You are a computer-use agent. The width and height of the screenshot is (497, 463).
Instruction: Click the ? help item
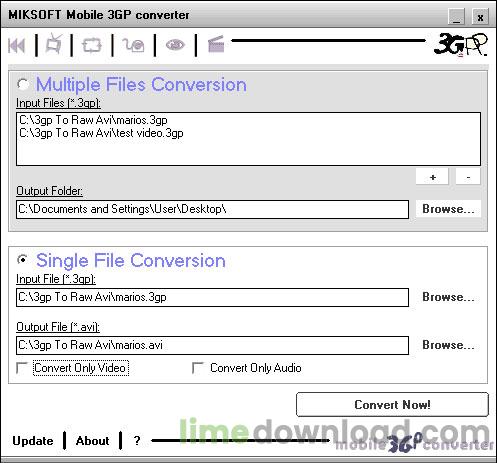coord(137,441)
